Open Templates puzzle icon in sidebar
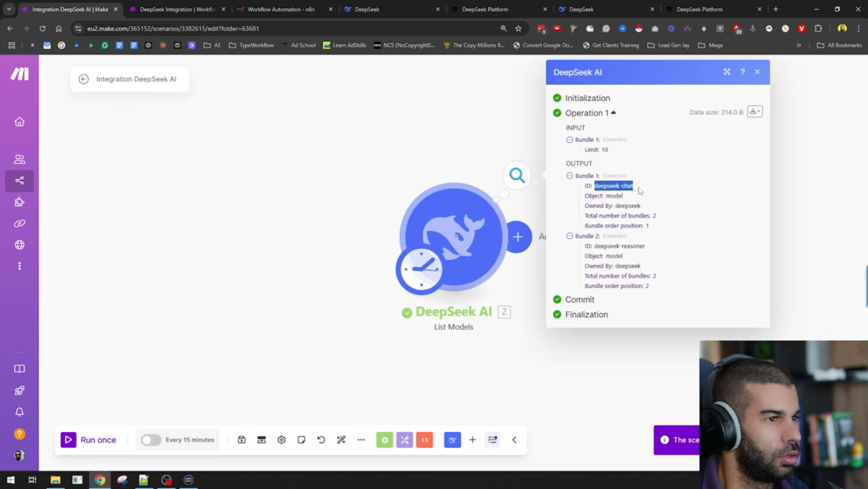The width and height of the screenshot is (868, 489). tap(19, 202)
